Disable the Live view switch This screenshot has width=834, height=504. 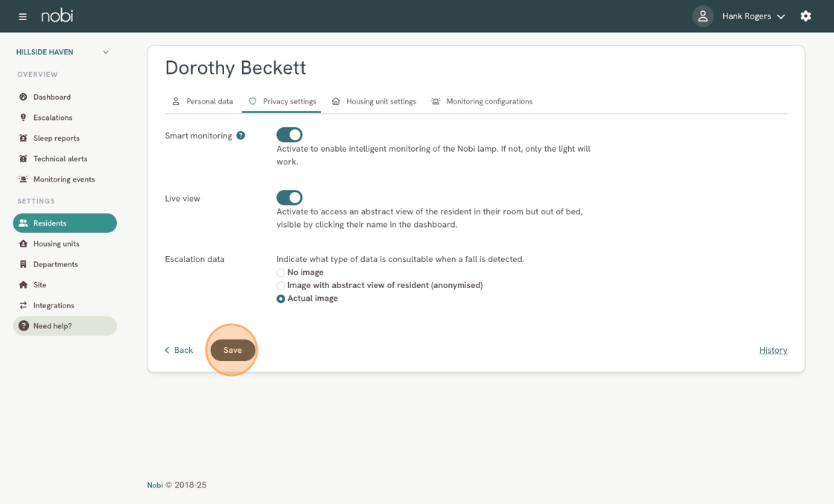pyautogui.click(x=289, y=197)
